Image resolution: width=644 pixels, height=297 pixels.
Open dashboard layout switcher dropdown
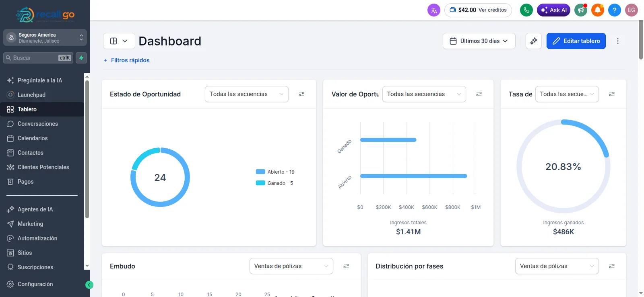(x=119, y=41)
